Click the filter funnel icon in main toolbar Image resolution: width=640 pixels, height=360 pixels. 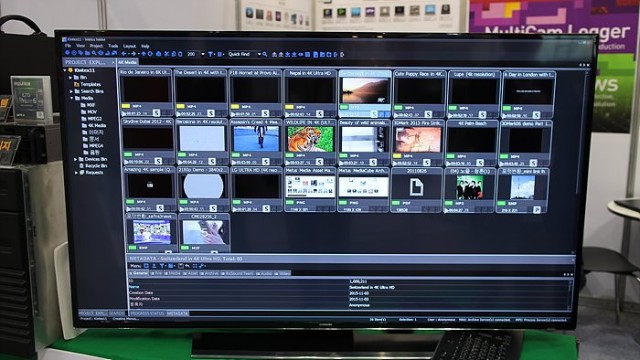[x=210, y=54]
